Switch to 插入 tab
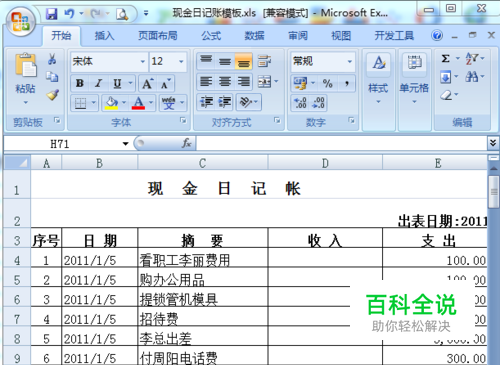 point(104,35)
